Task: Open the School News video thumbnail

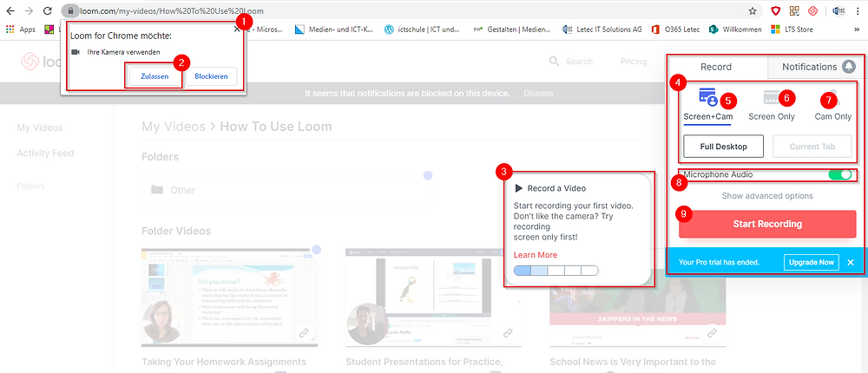Action: pyautogui.click(x=638, y=298)
